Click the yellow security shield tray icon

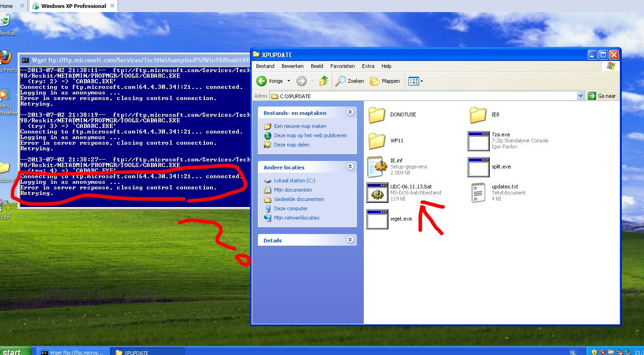click(x=594, y=352)
